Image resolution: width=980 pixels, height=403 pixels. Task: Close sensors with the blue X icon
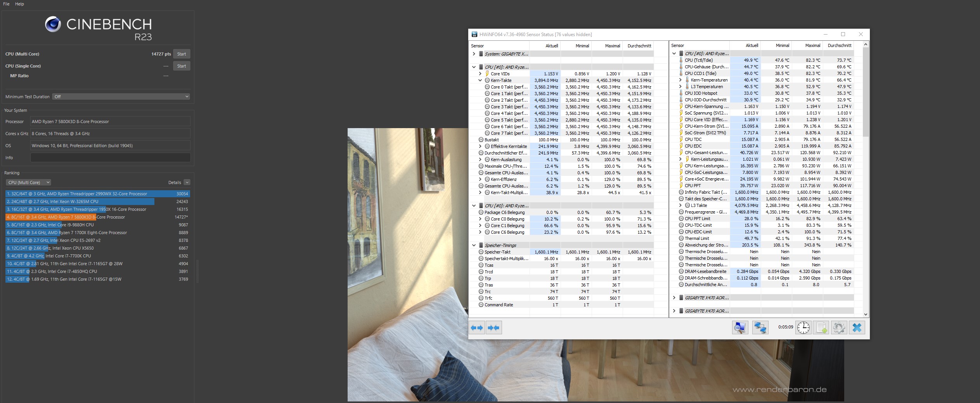click(x=857, y=328)
